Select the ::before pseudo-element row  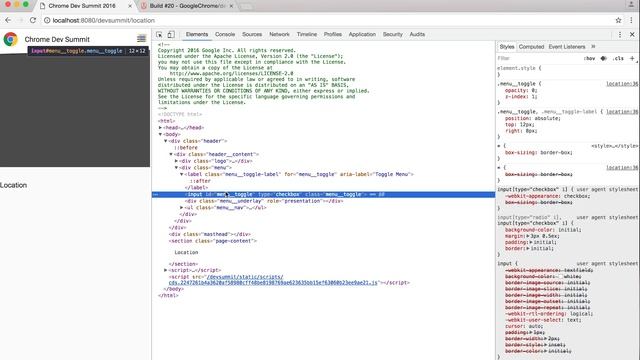tap(186, 147)
